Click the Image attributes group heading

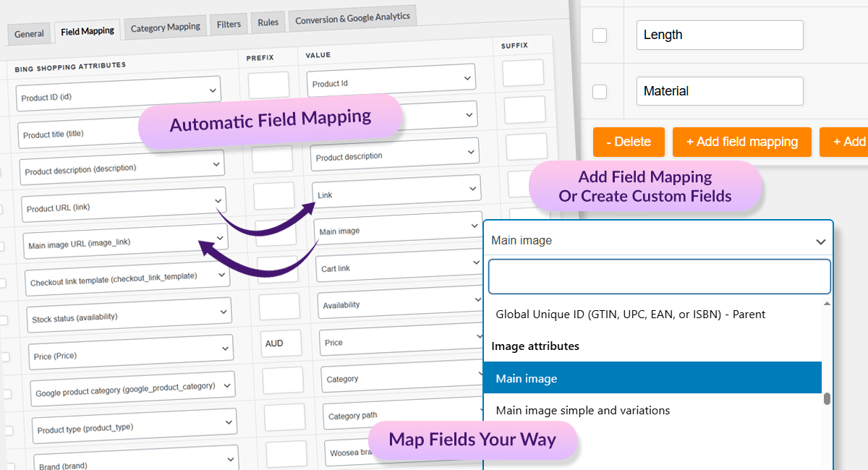click(x=535, y=346)
